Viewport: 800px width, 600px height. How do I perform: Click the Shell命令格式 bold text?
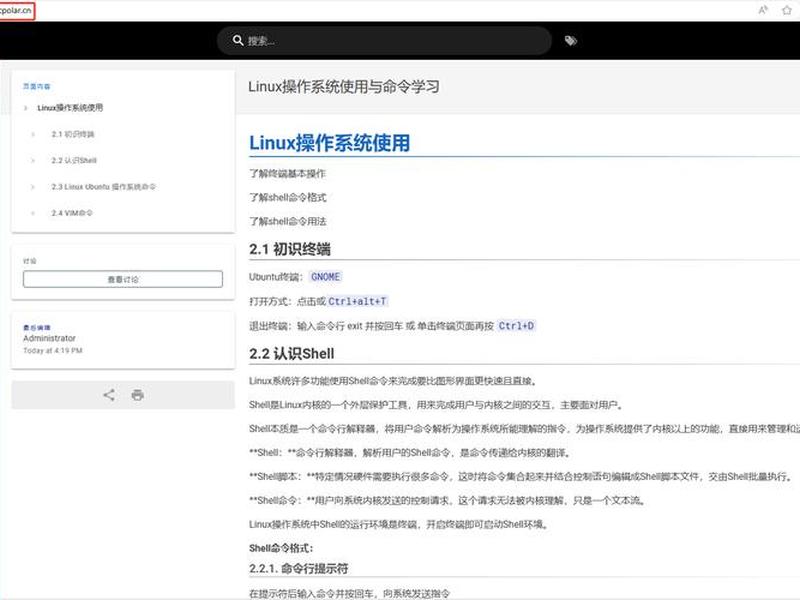pos(281,548)
